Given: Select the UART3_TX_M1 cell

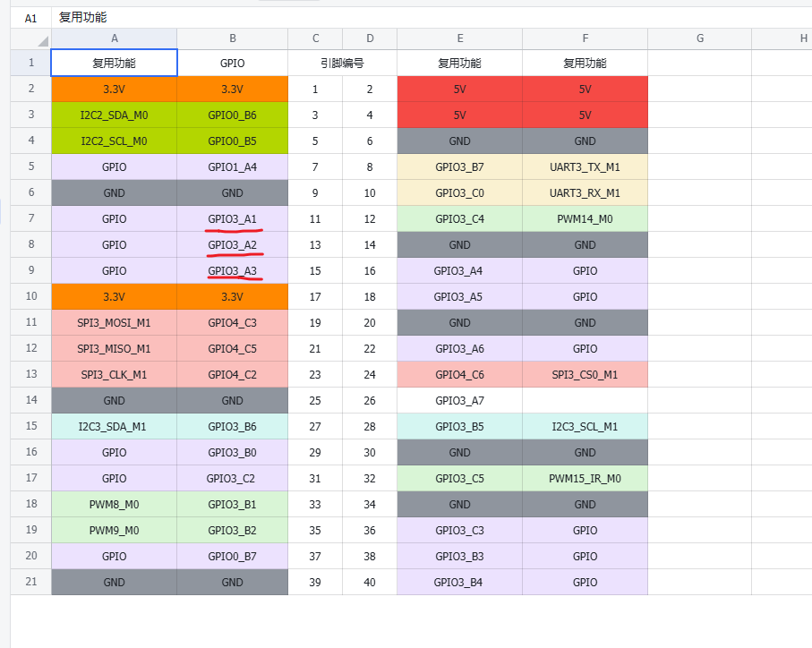Looking at the screenshot, I should click(x=585, y=167).
